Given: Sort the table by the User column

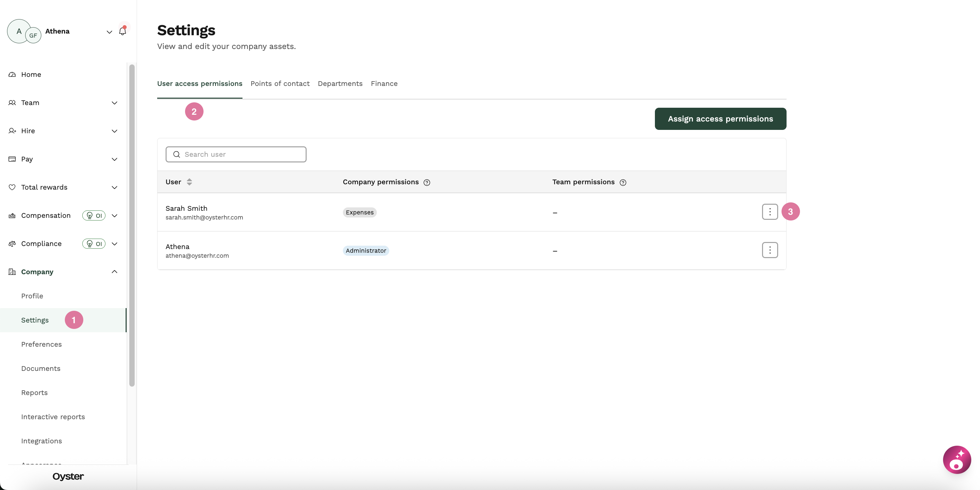Looking at the screenshot, I should (189, 182).
